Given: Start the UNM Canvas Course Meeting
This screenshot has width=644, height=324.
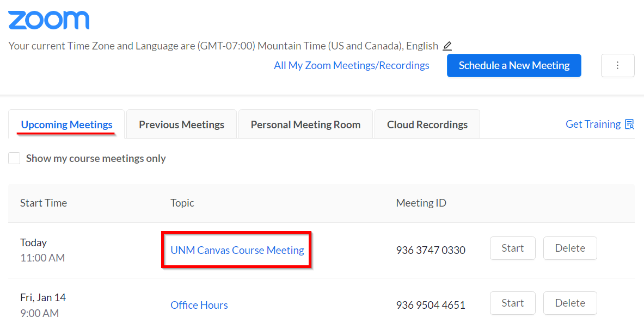Looking at the screenshot, I should coord(512,248).
